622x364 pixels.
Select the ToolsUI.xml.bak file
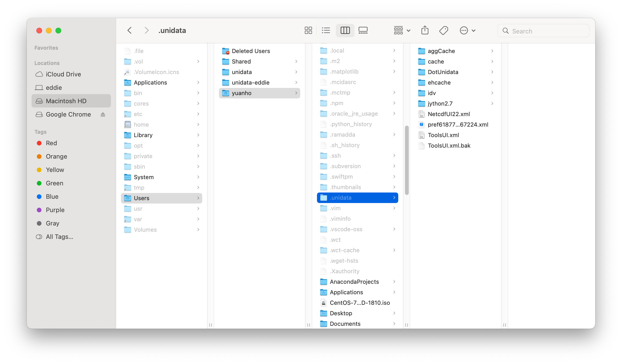449,145
